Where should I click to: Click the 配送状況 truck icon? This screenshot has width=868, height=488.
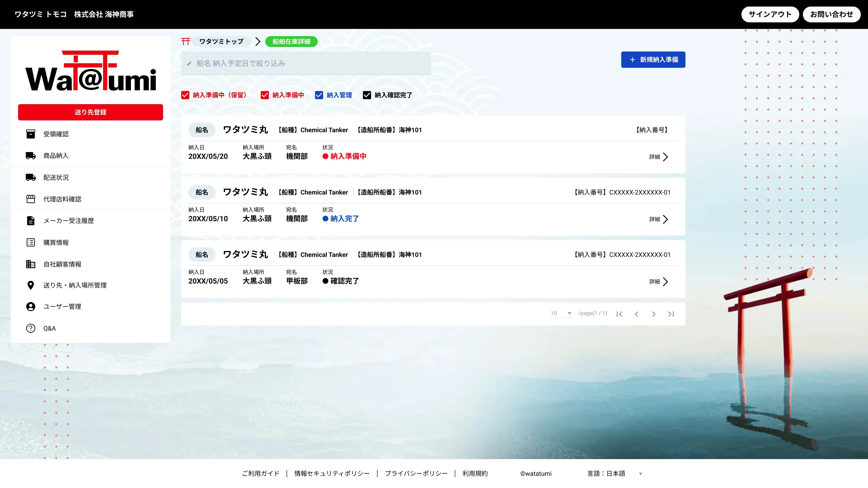click(31, 178)
